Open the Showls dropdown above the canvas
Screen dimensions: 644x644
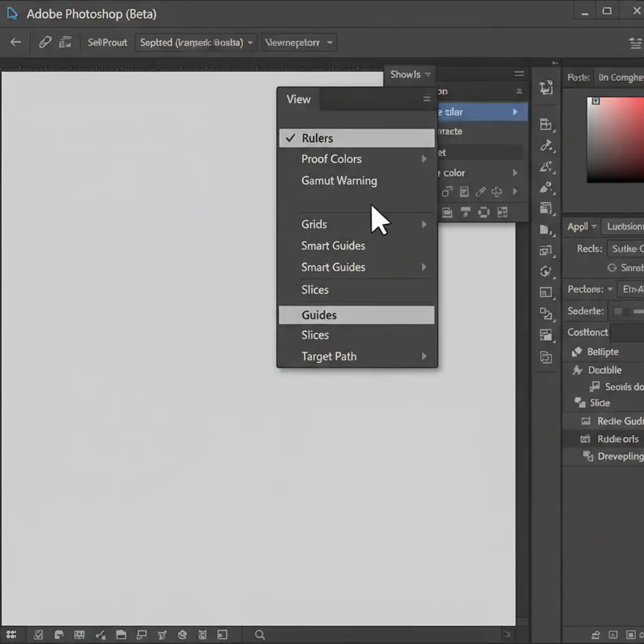click(x=410, y=74)
